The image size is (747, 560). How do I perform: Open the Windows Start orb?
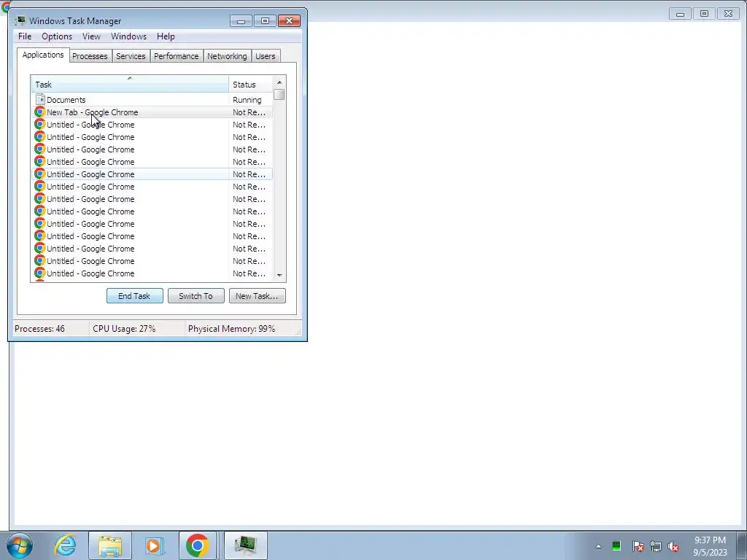20,545
